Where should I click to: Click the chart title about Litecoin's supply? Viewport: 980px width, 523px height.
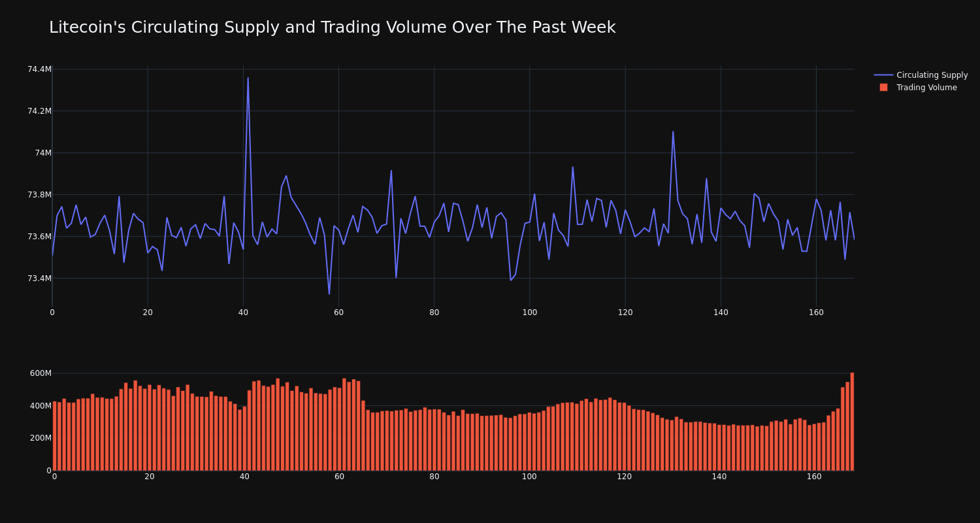332,27
